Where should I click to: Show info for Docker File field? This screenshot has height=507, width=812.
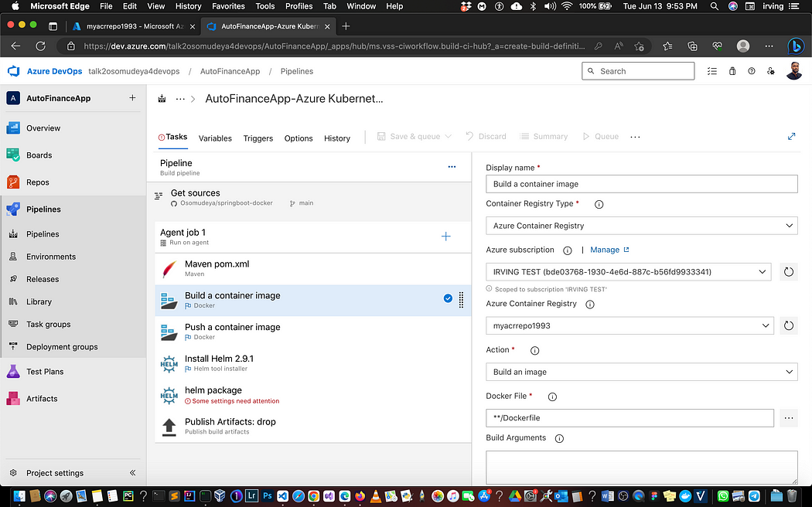point(552,396)
